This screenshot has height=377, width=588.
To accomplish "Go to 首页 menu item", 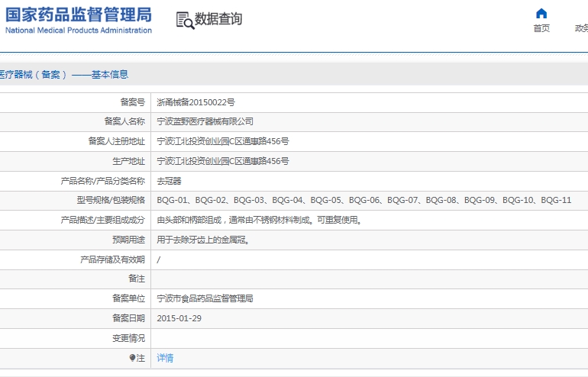I will tap(541, 28).
